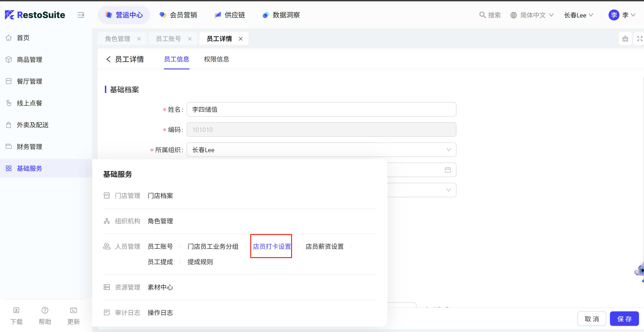Open 线上点餐 in sidebar
This screenshot has height=332, width=644.
tap(29, 103)
